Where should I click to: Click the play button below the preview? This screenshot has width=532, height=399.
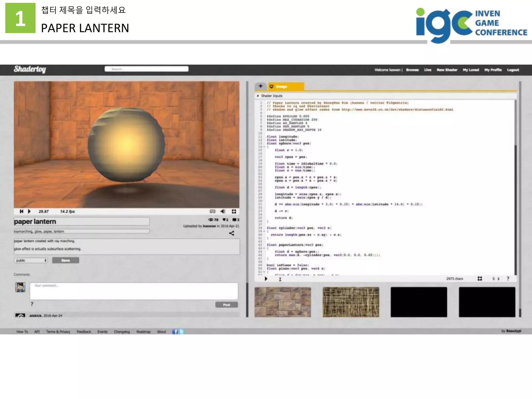29,211
